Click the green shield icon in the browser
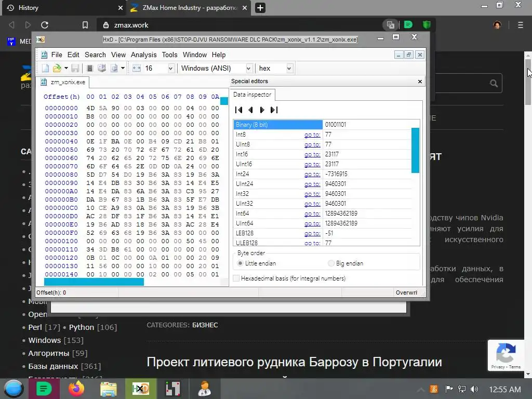 (427, 25)
